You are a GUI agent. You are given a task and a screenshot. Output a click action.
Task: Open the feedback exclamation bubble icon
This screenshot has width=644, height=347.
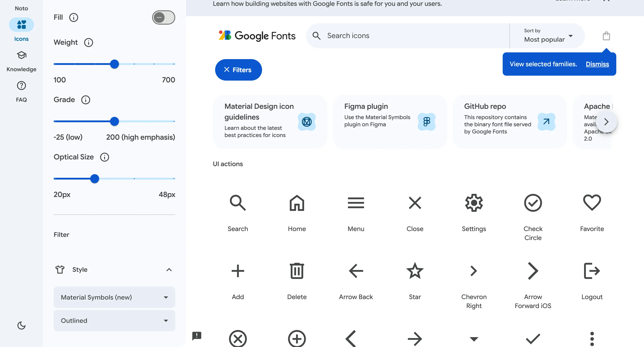[197, 336]
